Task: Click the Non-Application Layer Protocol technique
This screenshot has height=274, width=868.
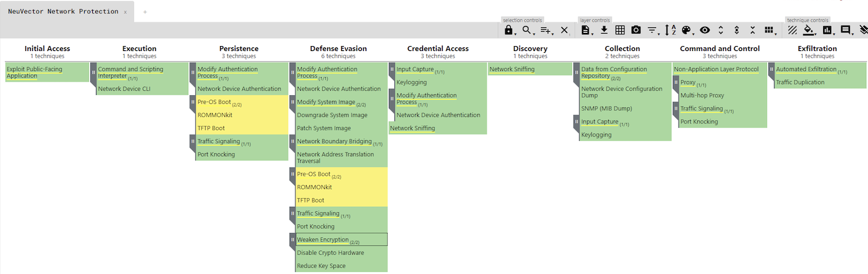Action: (716, 69)
